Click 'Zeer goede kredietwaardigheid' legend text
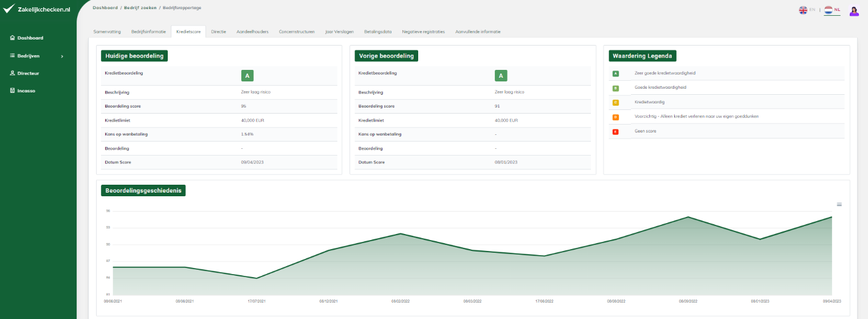This screenshot has width=868, height=319. [x=665, y=73]
